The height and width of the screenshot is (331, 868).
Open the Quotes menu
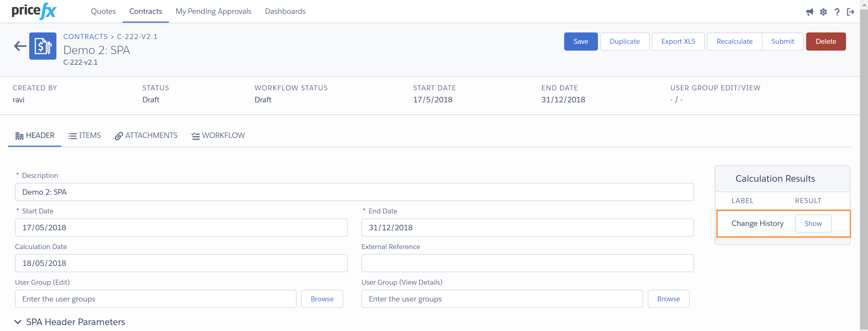(x=103, y=12)
